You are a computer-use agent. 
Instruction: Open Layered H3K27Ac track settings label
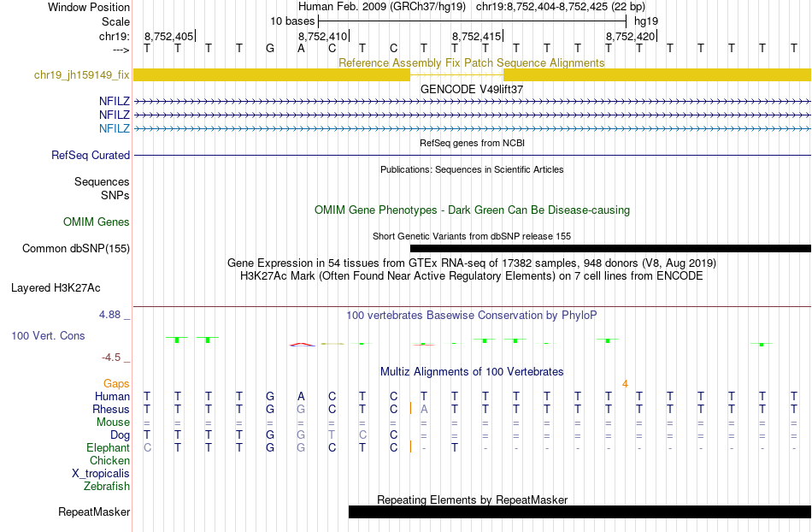(x=56, y=287)
